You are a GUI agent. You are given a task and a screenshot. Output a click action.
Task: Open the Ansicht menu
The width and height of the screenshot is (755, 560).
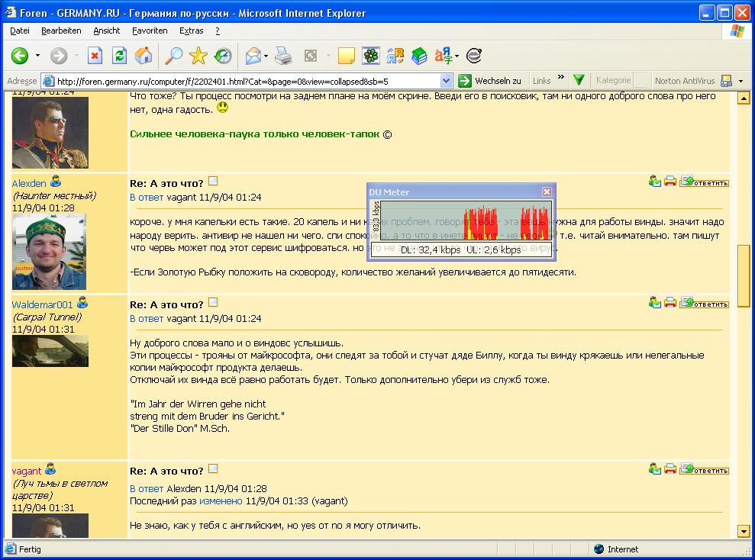click(106, 31)
